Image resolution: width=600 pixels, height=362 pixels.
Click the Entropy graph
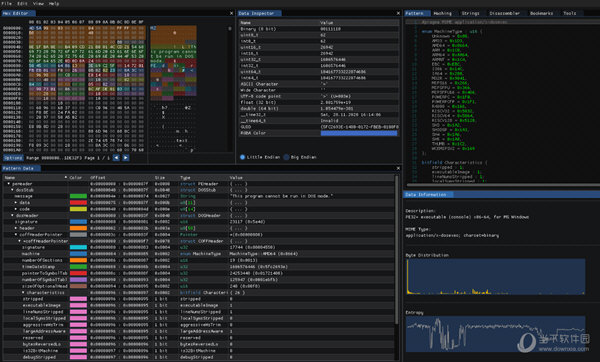click(496, 334)
